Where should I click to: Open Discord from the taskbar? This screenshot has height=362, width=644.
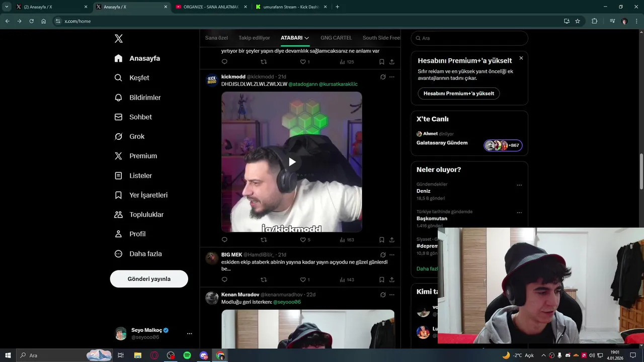tap(204, 355)
